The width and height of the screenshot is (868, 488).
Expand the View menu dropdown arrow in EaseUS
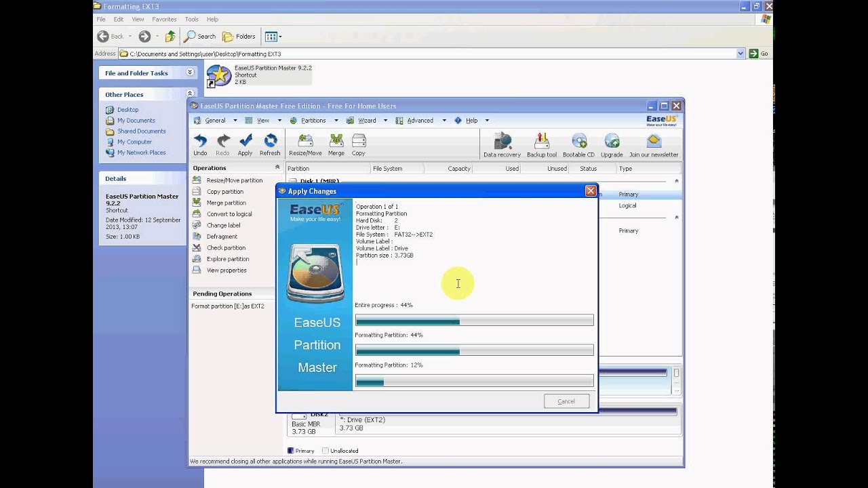pyautogui.click(x=279, y=121)
